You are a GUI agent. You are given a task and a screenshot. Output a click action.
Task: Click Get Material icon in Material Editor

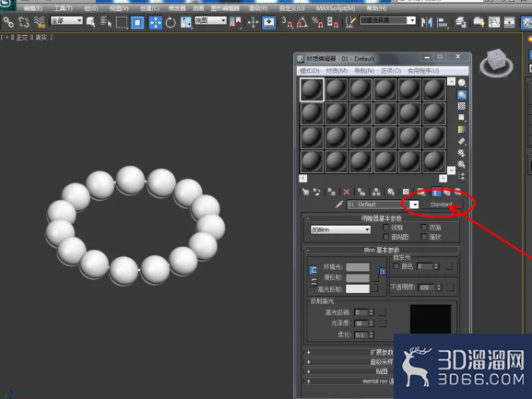click(x=305, y=193)
